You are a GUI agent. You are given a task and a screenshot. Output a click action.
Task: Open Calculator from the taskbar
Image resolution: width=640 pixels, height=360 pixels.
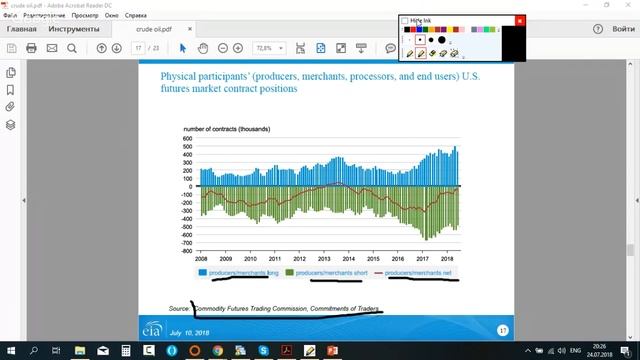[126, 351]
